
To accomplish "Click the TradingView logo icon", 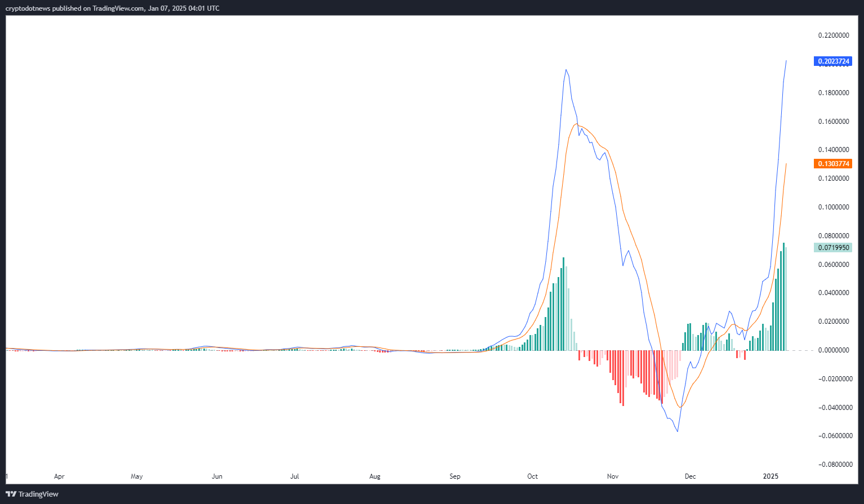I will [x=11, y=494].
